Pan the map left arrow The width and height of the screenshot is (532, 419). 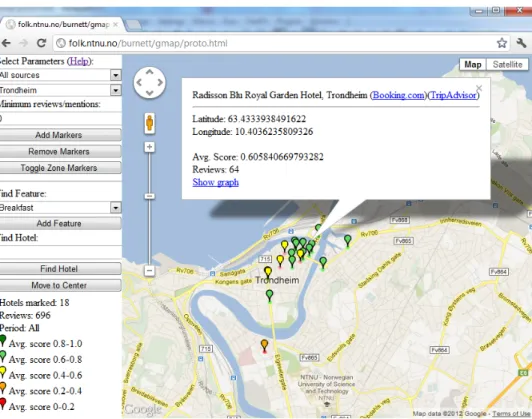tap(139, 82)
